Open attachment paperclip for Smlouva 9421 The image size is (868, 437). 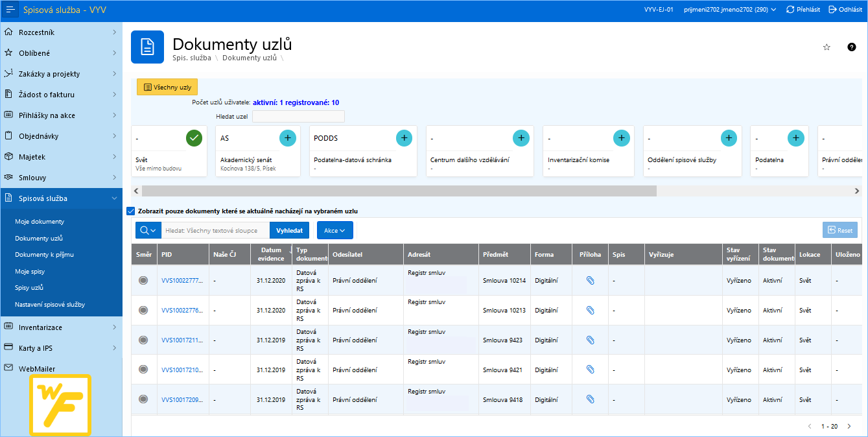coord(590,370)
